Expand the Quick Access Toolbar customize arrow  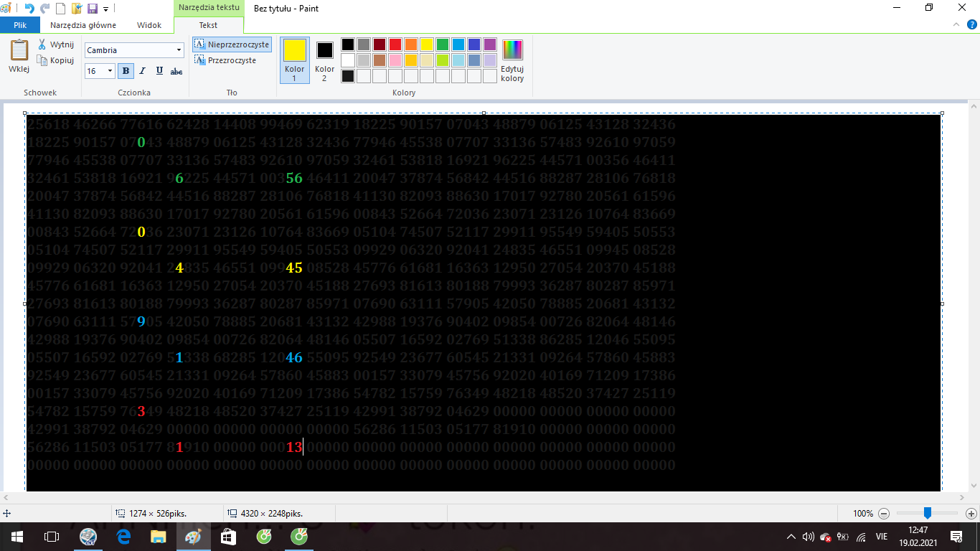(106, 9)
